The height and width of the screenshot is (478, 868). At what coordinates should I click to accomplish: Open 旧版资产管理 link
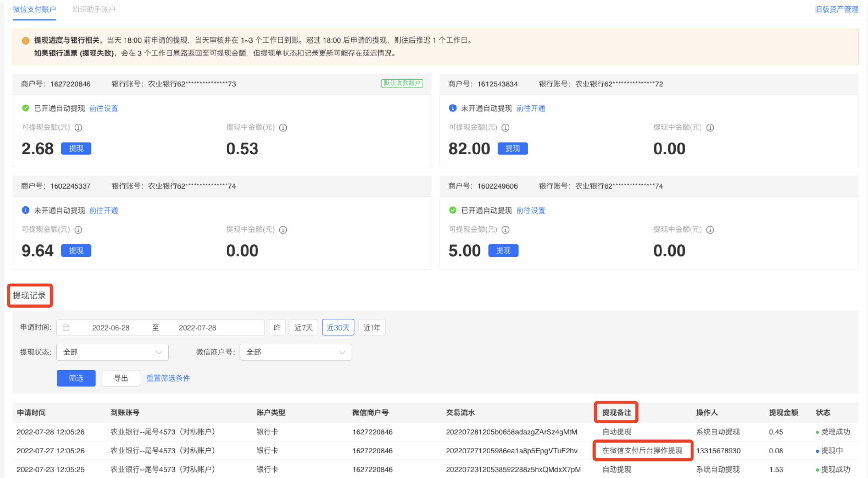(836, 9)
